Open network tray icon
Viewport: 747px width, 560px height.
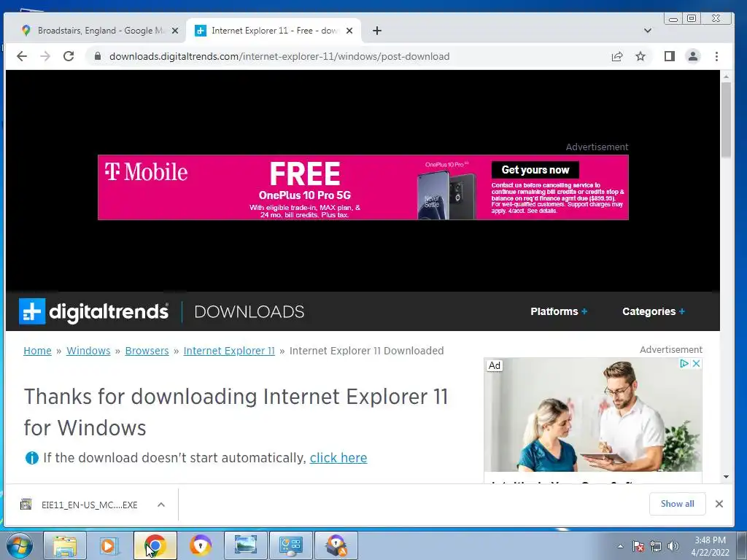tap(656, 546)
